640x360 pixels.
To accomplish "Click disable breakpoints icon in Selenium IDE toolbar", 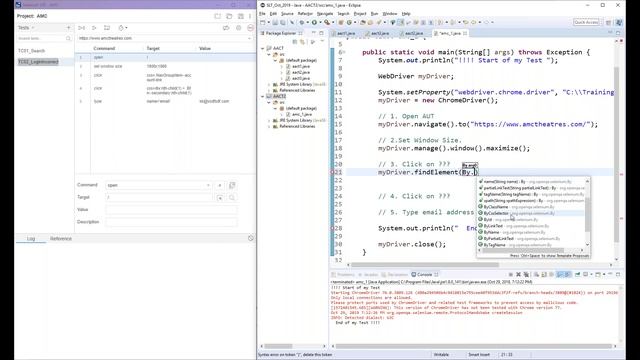I will (x=226, y=28).
